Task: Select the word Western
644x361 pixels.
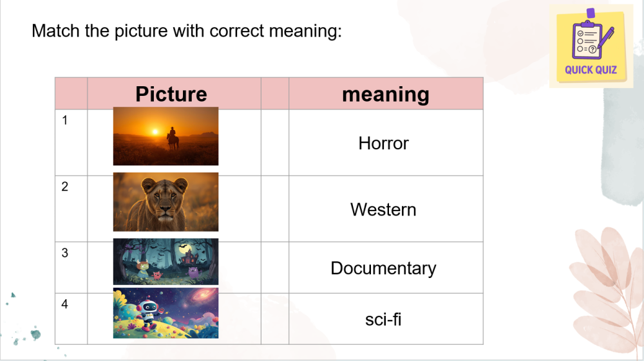Action: pyautogui.click(x=384, y=210)
